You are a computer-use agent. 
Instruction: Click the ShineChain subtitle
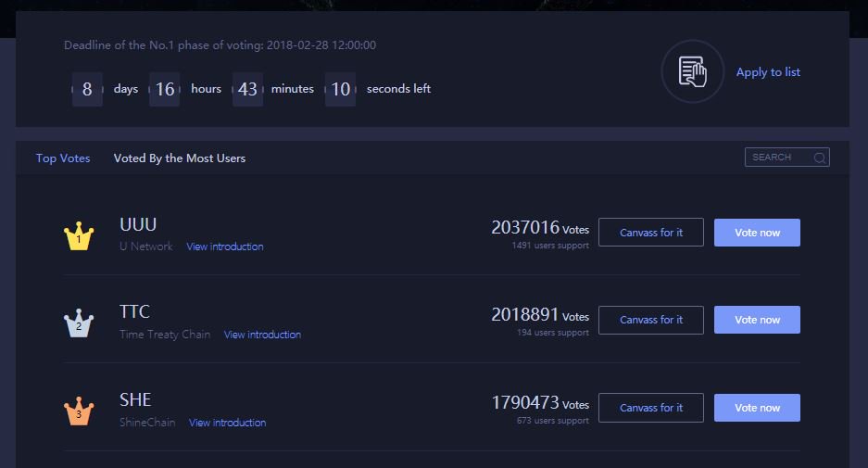[x=147, y=423]
